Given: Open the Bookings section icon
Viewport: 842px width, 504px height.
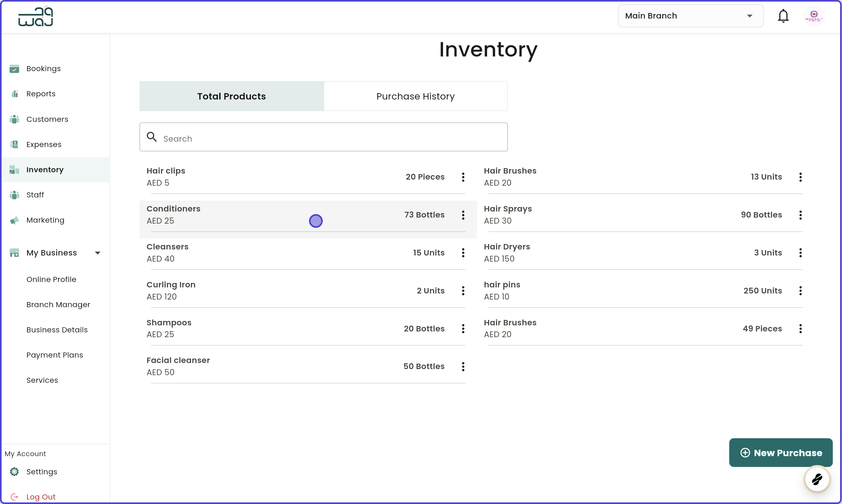Looking at the screenshot, I should (x=14, y=69).
